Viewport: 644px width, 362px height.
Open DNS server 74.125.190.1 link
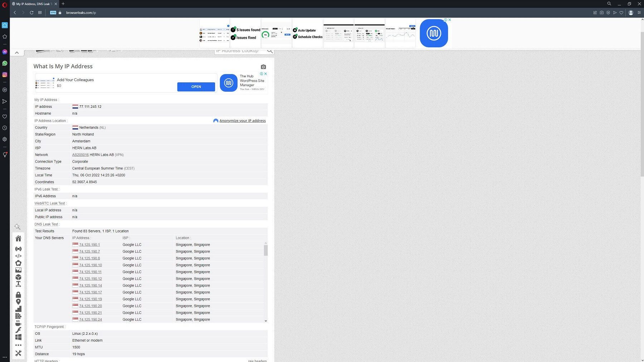tap(89, 245)
